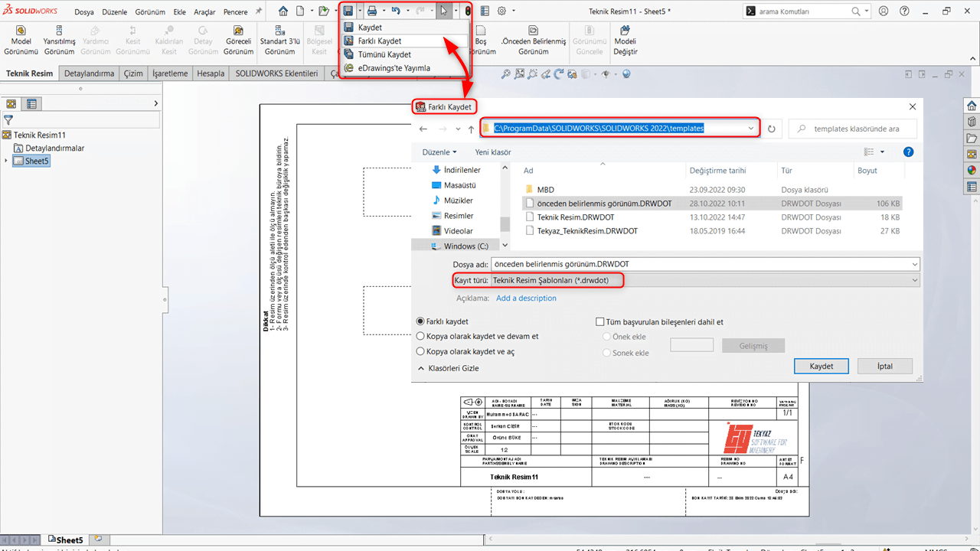Click the blue help icon in save dialog
Viewport: 980px width, 551px height.
[909, 152]
